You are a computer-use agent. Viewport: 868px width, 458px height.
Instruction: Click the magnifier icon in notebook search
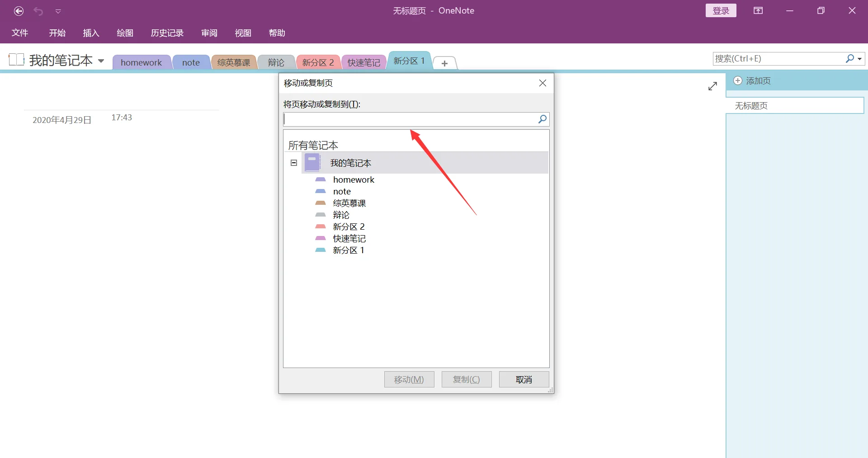(x=850, y=59)
